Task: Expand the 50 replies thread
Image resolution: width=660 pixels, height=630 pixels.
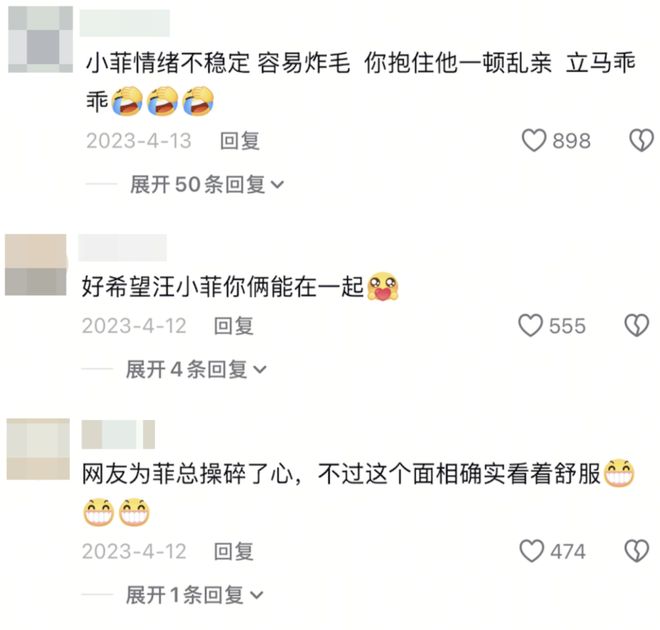Action: click(x=207, y=185)
